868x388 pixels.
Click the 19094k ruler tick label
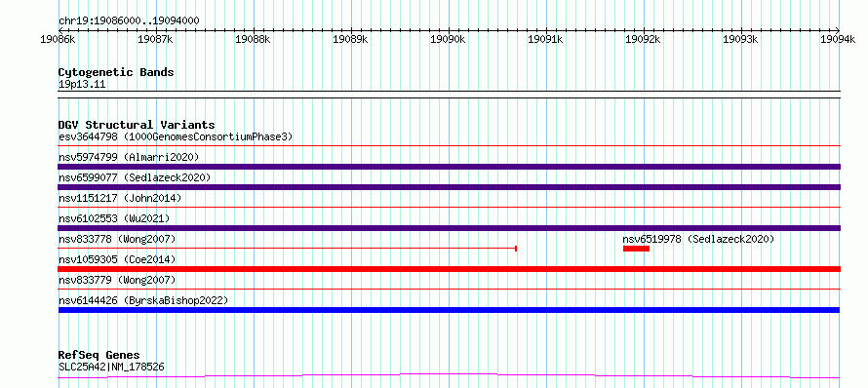tap(839, 39)
